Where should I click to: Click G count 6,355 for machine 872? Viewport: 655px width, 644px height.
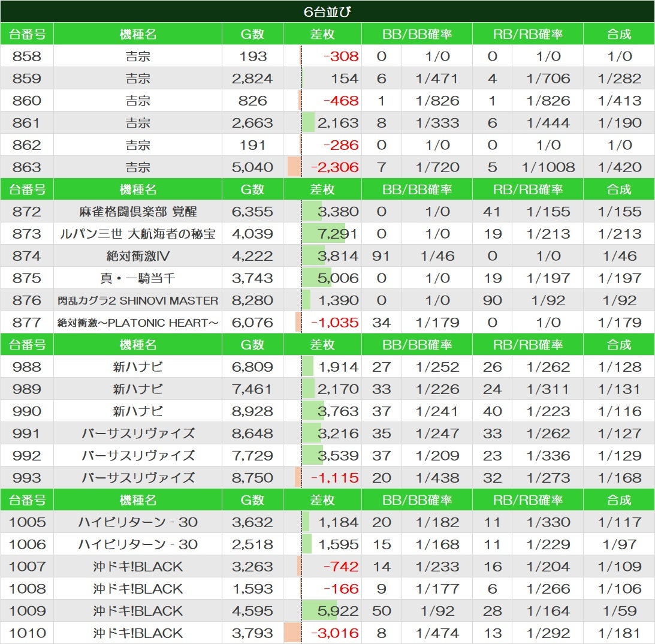(x=252, y=212)
